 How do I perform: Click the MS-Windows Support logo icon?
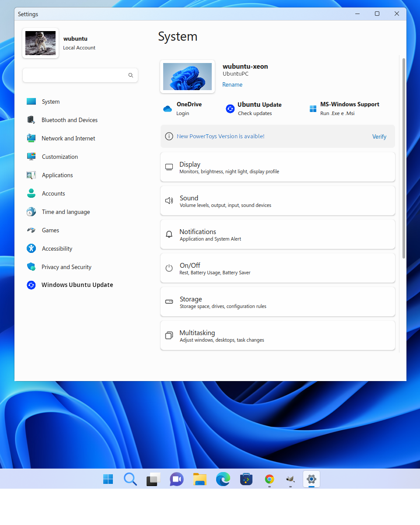[313, 109]
